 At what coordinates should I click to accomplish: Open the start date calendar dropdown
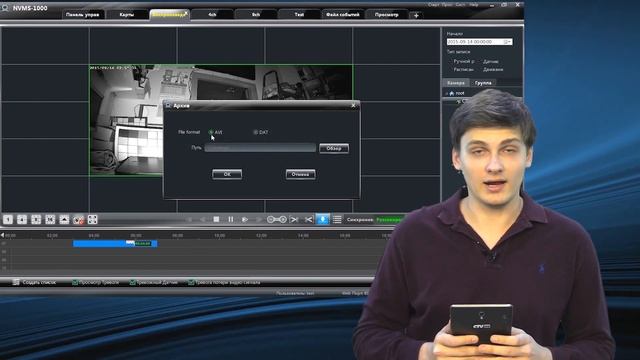coord(507,42)
